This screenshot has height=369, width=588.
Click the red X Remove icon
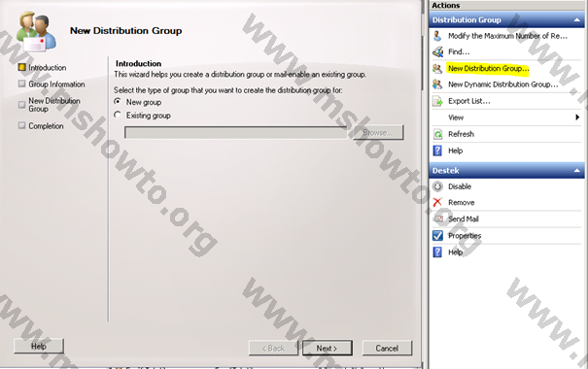coord(437,202)
